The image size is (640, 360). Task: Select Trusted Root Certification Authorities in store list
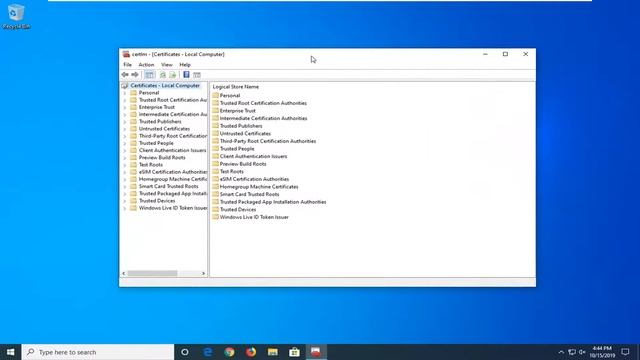click(263, 103)
